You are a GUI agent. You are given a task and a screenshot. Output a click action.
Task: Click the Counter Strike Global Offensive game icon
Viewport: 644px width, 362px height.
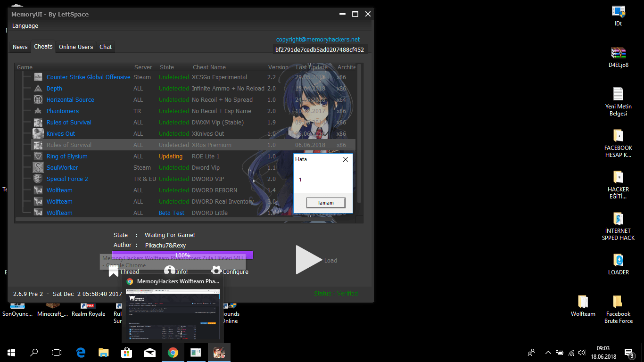coord(38,77)
